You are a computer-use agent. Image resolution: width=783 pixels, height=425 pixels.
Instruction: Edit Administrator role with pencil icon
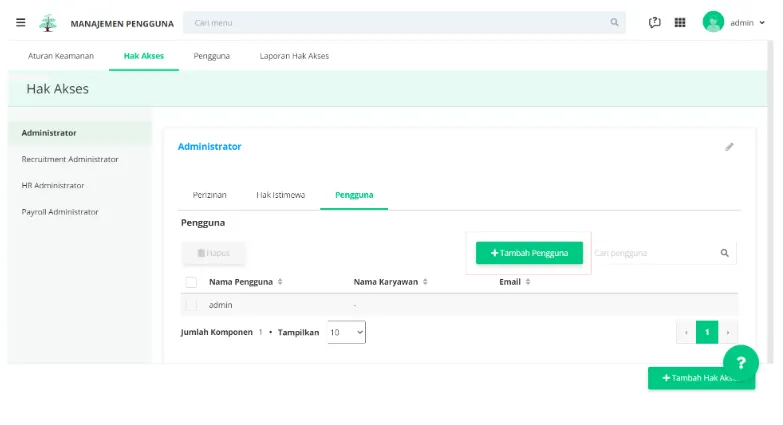pyautogui.click(x=729, y=147)
